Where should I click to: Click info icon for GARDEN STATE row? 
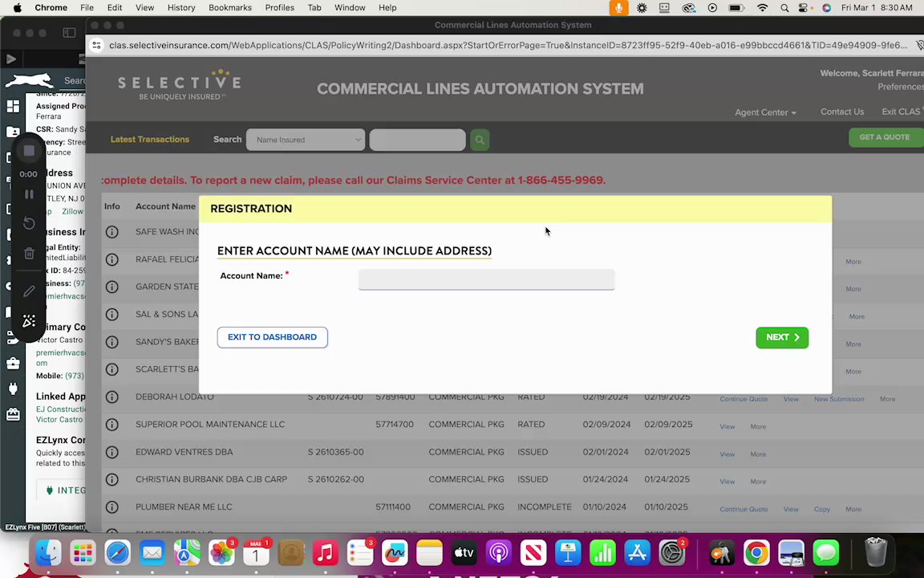coord(112,287)
